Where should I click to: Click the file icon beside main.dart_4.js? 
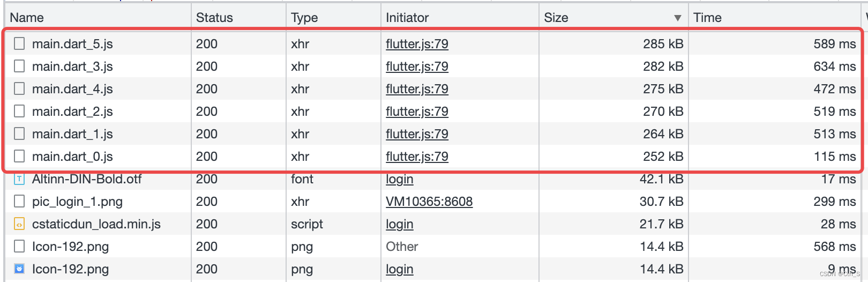click(19, 88)
